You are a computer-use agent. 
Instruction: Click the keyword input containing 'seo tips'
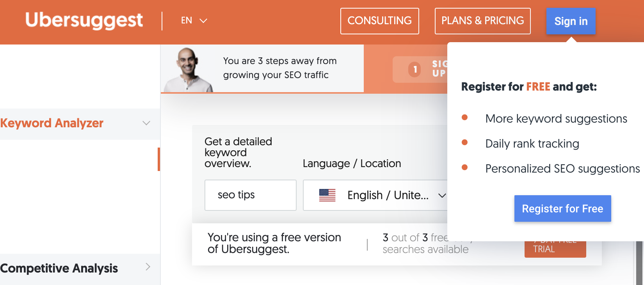tap(250, 195)
